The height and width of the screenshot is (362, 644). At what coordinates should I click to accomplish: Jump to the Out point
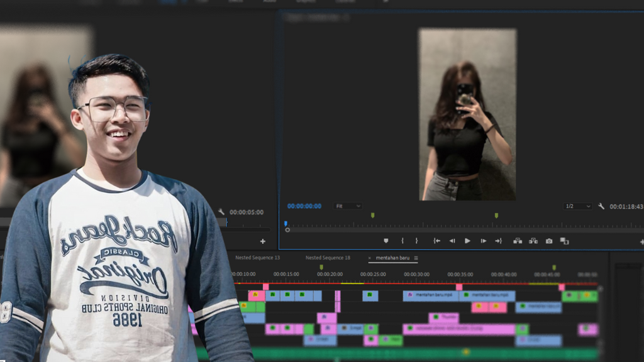(x=499, y=241)
